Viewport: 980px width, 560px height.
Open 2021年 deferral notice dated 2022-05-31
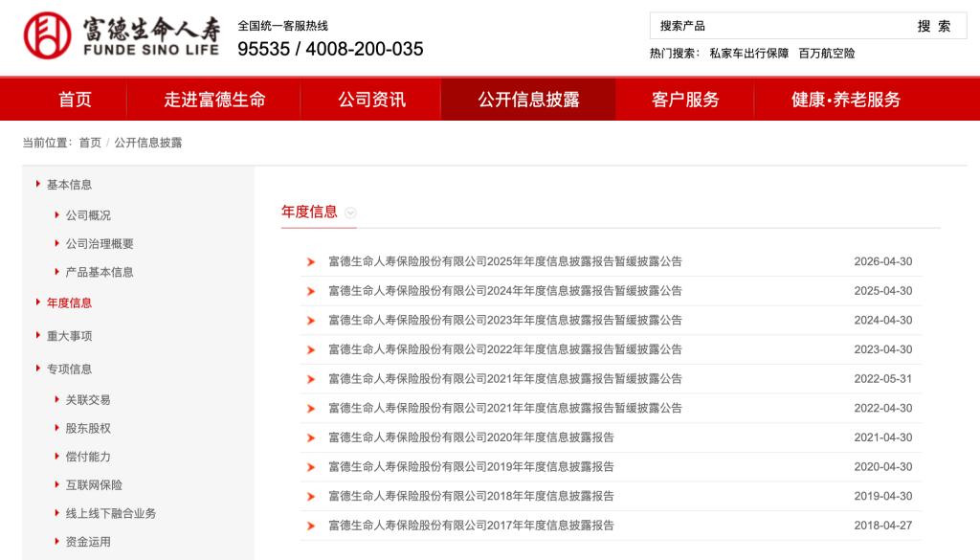click(505, 379)
